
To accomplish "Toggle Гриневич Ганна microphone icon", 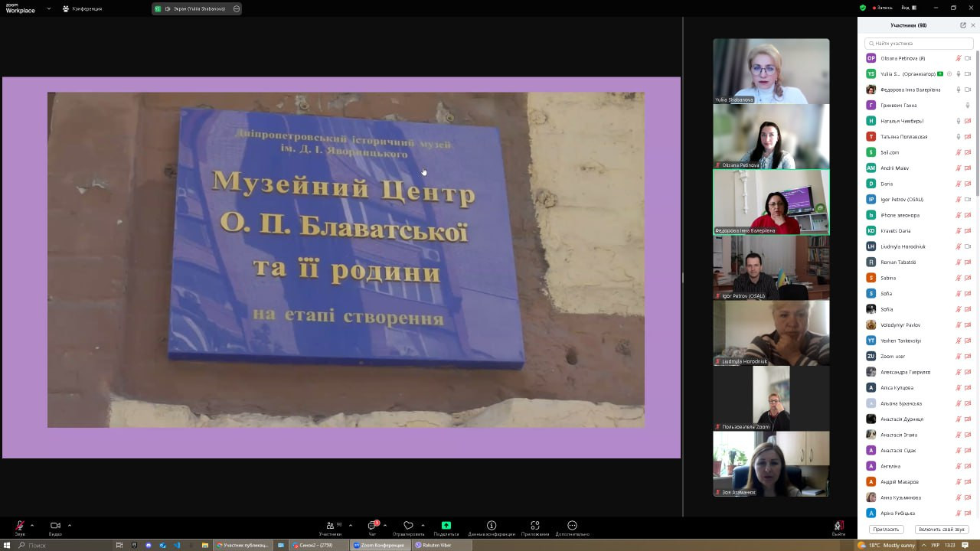I will [x=968, y=106].
